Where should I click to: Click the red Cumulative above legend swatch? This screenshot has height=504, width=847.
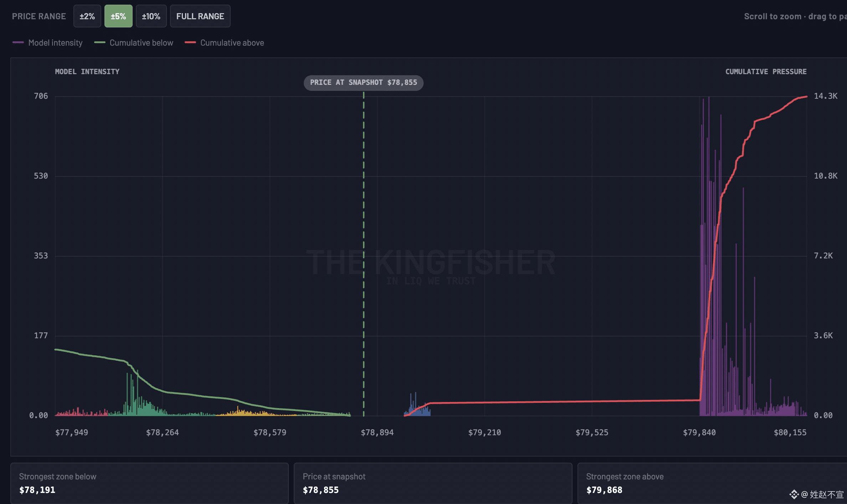pyautogui.click(x=190, y=42)
